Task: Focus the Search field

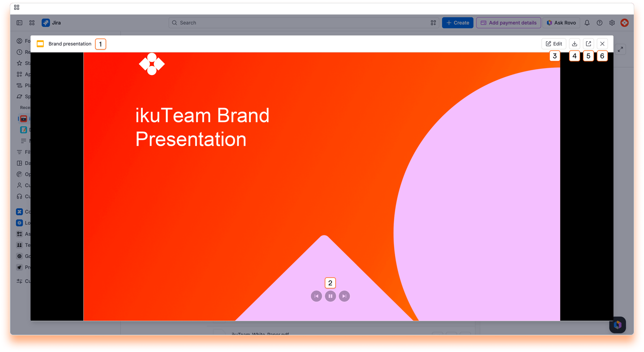Action: click(304, 23)
